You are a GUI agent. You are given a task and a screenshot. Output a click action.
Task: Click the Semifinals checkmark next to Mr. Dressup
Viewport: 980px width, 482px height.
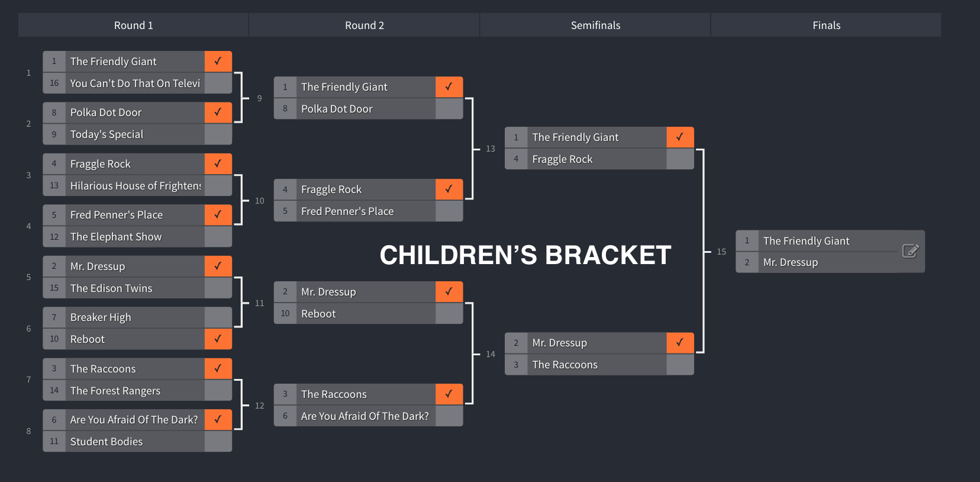point(679,343)
